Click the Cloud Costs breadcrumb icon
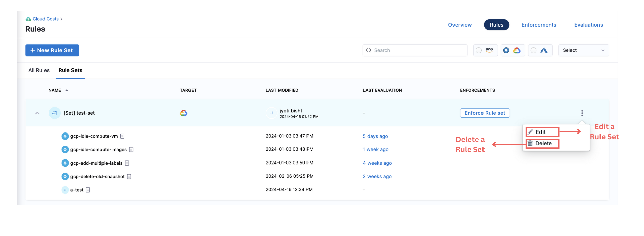Viewport: 644px width, 236px height. (28, 19)
